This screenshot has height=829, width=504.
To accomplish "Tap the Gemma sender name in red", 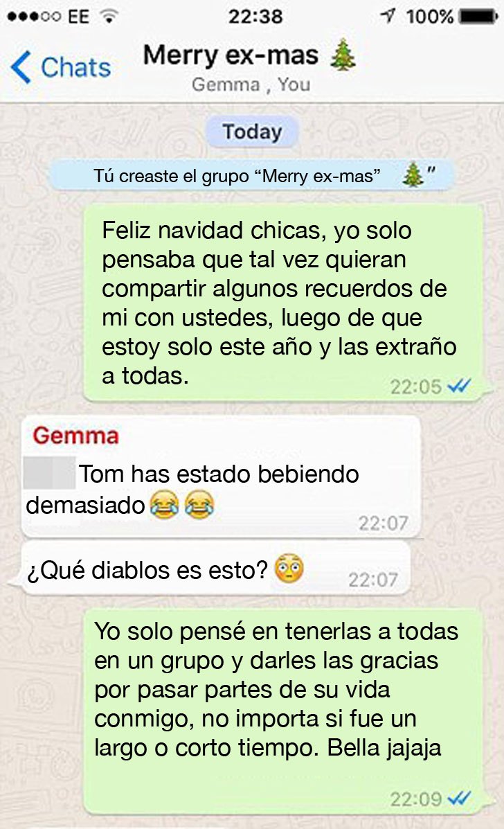I will pyautogui.click(x=75, y=436).
